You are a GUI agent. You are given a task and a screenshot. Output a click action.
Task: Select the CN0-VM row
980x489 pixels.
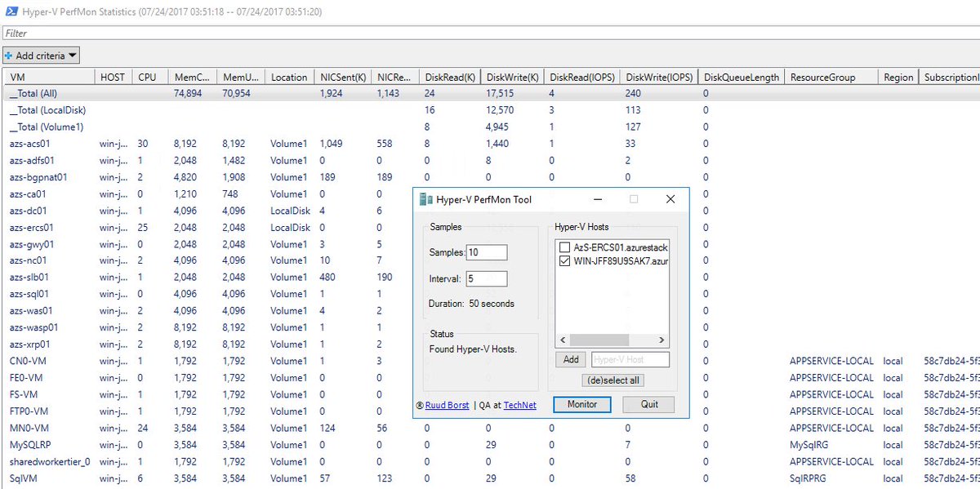coord(490,361)
